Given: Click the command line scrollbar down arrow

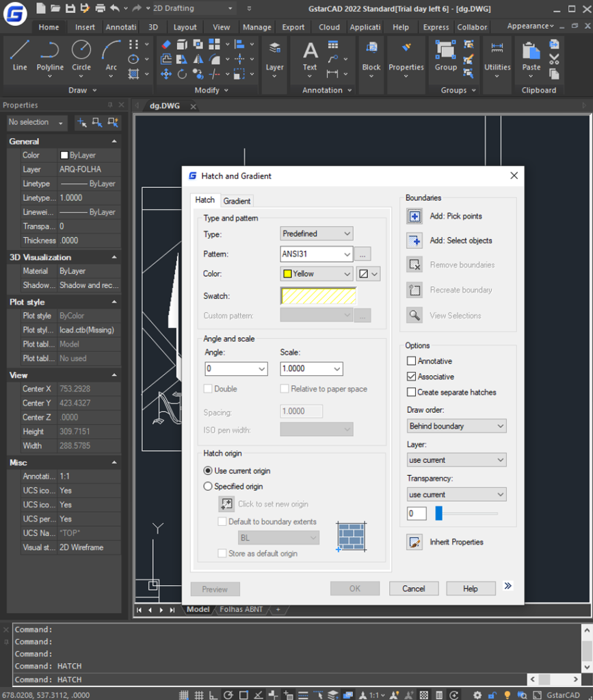Looking at the screenshot, I should [x=588, y=667].
